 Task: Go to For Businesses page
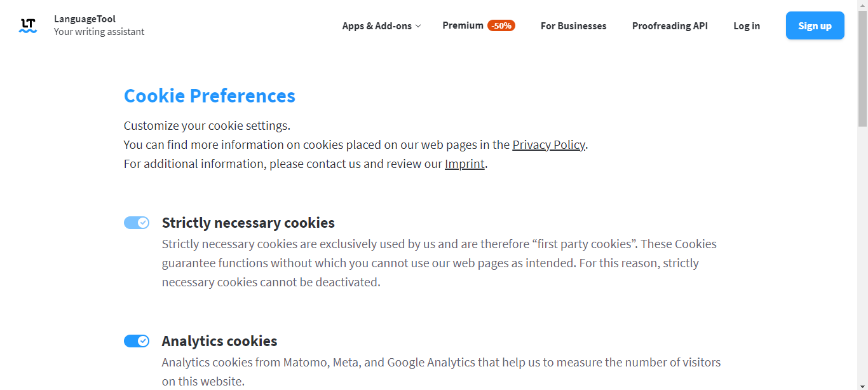pos(574,26)
